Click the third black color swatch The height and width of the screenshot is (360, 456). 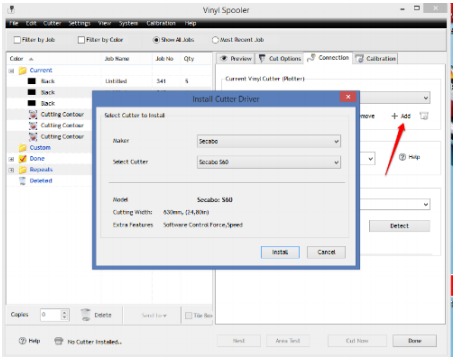pyautogui.click(x=32, y=103)
